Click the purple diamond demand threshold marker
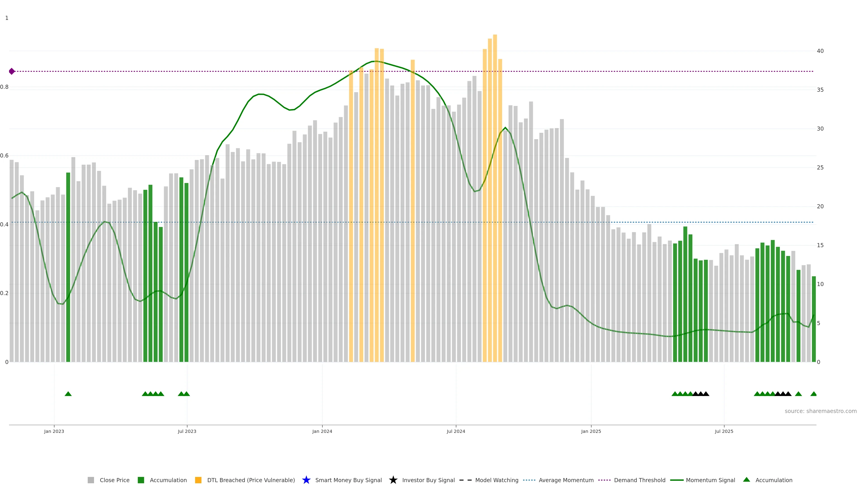The width and height of the screenshot is (868, 488). pyautogui.click(x=12, y=71)
